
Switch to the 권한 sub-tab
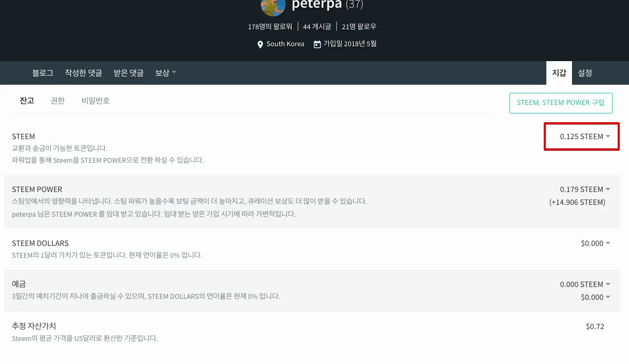coord(58,101)
